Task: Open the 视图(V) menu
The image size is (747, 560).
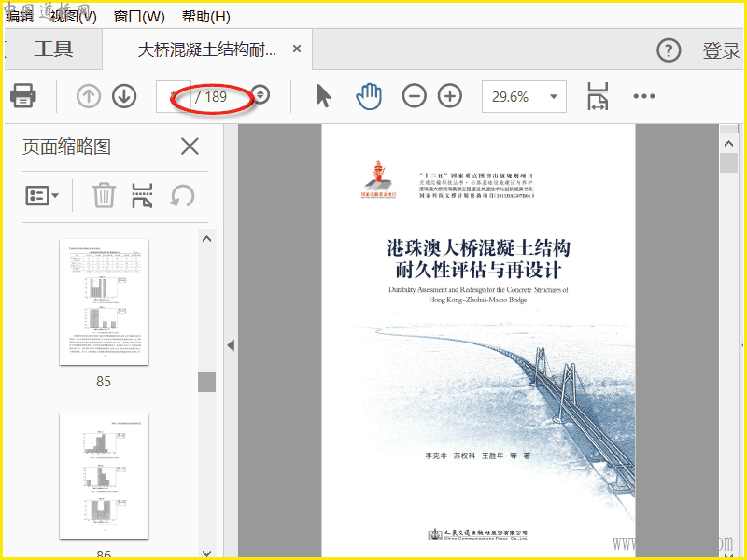Action: click(74, 16)
